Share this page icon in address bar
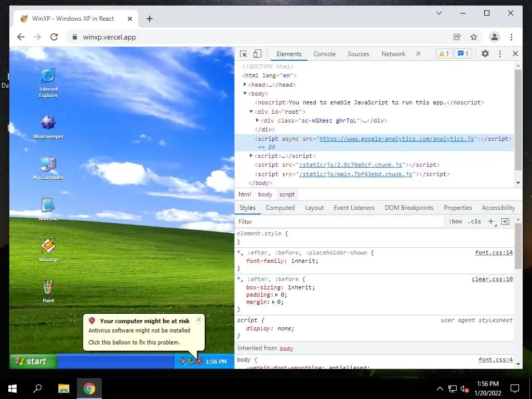 pyautogui.click(x=457, y=37)
